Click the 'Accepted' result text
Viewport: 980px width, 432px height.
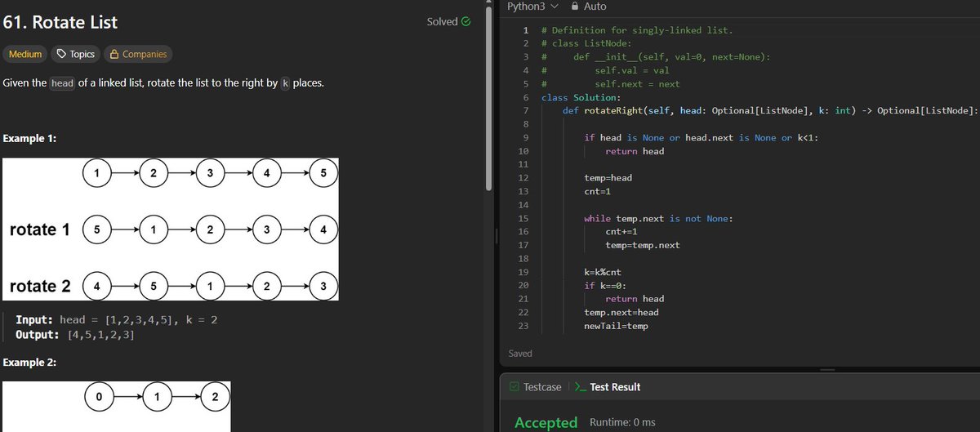point(546,422)
